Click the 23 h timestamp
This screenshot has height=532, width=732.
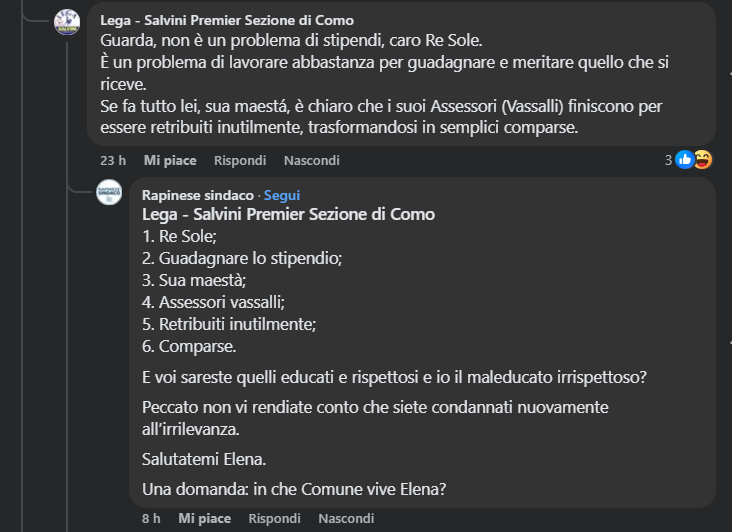(x=113, y=160)
